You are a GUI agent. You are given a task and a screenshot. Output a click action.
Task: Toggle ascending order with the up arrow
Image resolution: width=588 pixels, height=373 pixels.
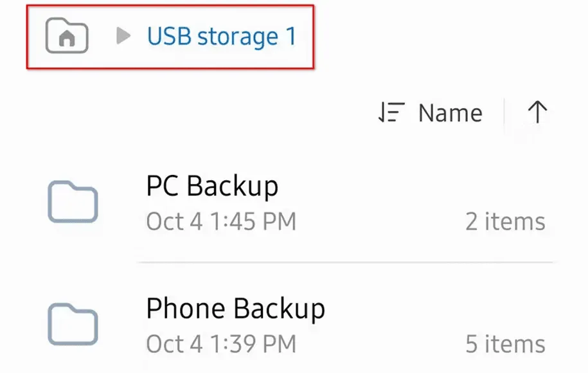click(x=537, y=113)
